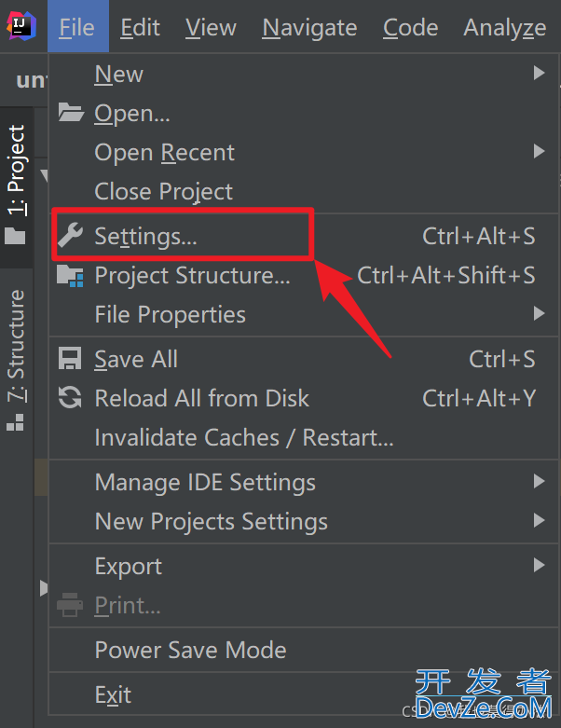Expand the Export submenu arrow
This screenshot has width=561, height=728.
pos(539,565)
